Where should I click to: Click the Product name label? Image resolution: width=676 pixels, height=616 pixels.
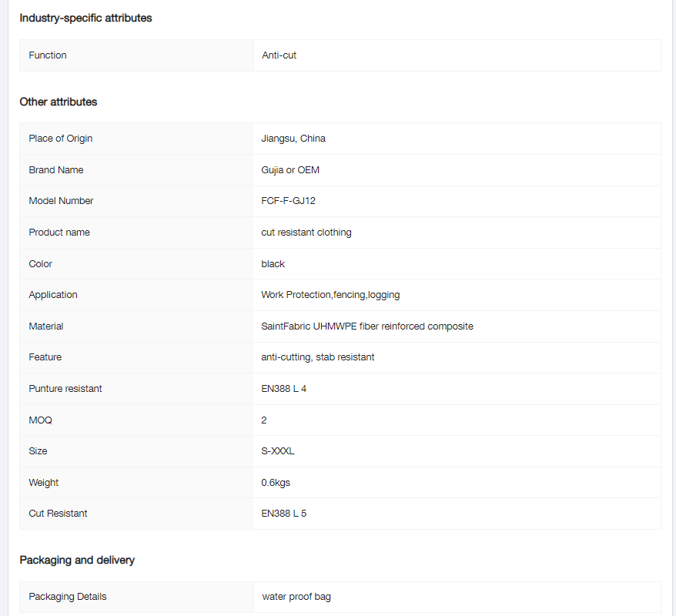[59, 233]
